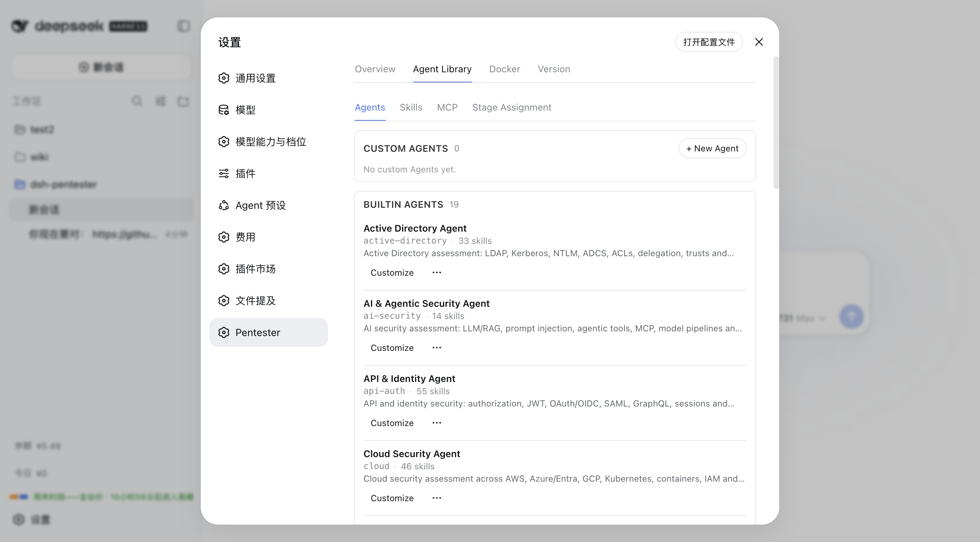
Task: Click the search icon in main window sidebar
Action: pyautogui.click(x=137, y=101)
